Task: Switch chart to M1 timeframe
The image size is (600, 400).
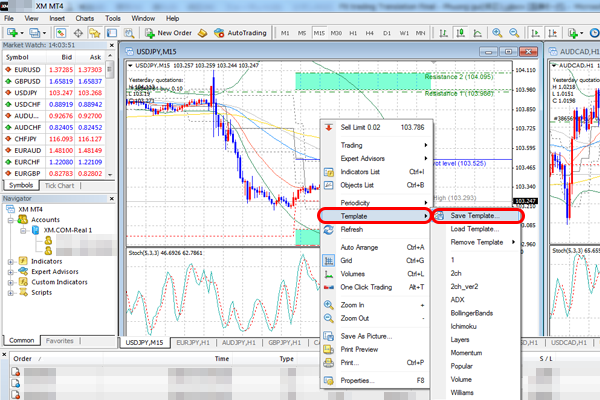Action: tap(285, 33)
